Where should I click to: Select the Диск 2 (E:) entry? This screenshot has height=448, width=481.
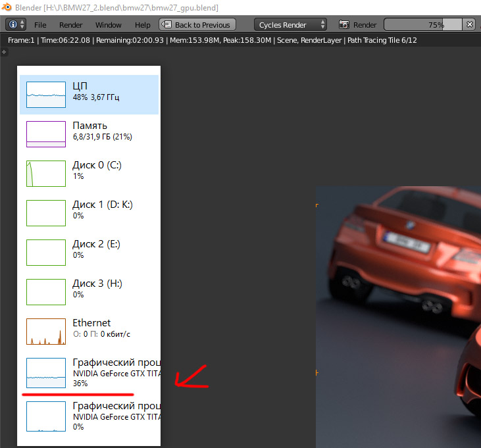[89, 253]
